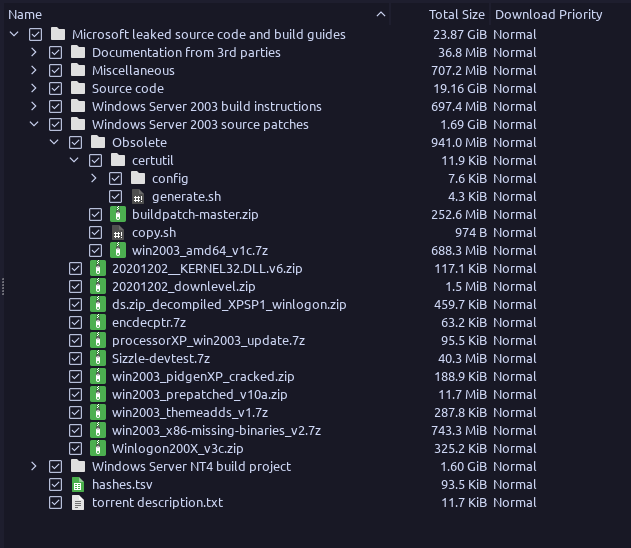Collapse the Obsolete folder
Image resolution: width=631 pixels, height=548 pixels.
click(54, 142)
